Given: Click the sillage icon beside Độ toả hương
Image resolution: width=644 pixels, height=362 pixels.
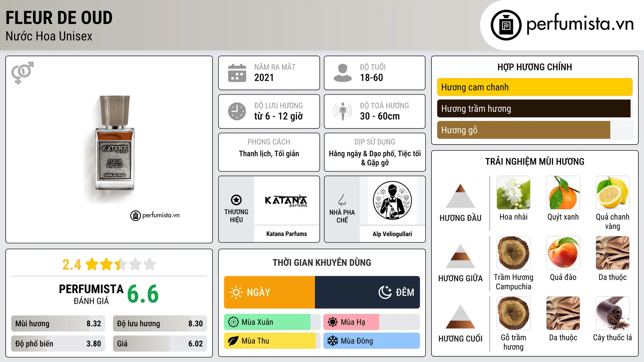Looking at the screenshot, I should [343, 111].
